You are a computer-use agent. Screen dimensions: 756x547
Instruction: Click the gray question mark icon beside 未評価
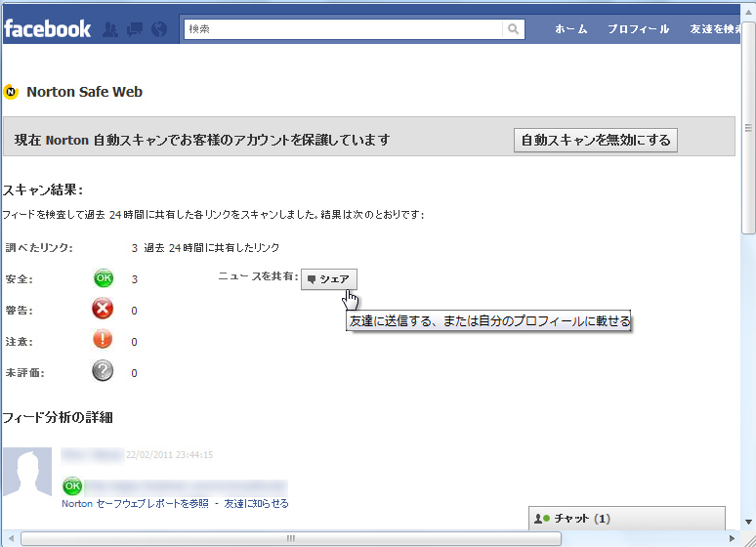coord(103,371)
